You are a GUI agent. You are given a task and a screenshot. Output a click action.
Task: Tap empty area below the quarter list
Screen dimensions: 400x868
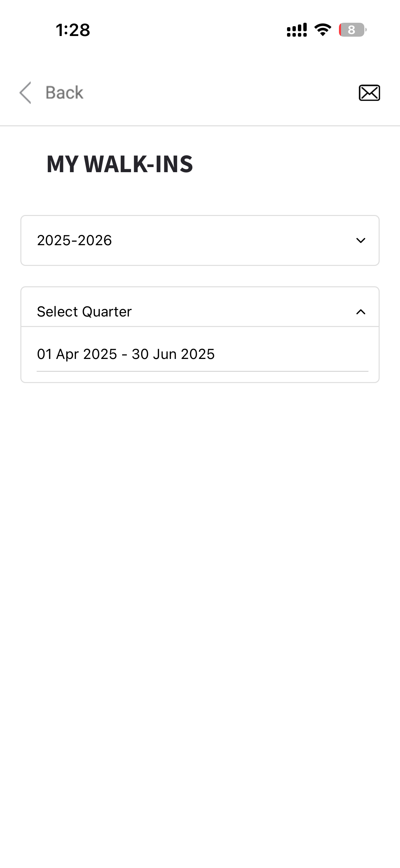pyautogui.click(x=200, y=577)
